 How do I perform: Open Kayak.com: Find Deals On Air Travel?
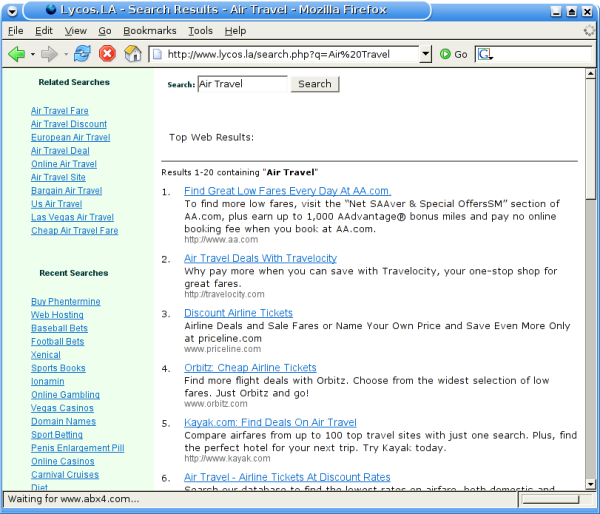270,423
